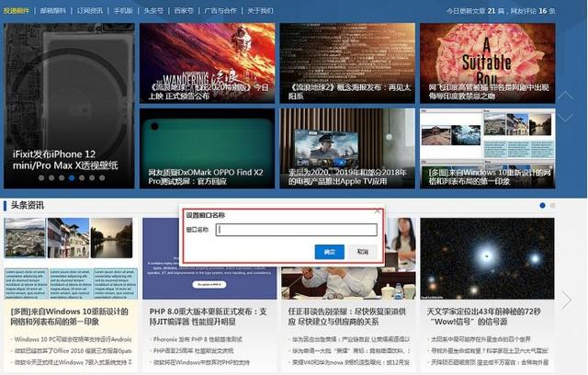Image resolution: width=588 pixels, height=375 pixels.
Task: Select the sixth dot of the iFixit carousel
Action: coord(92,178)
